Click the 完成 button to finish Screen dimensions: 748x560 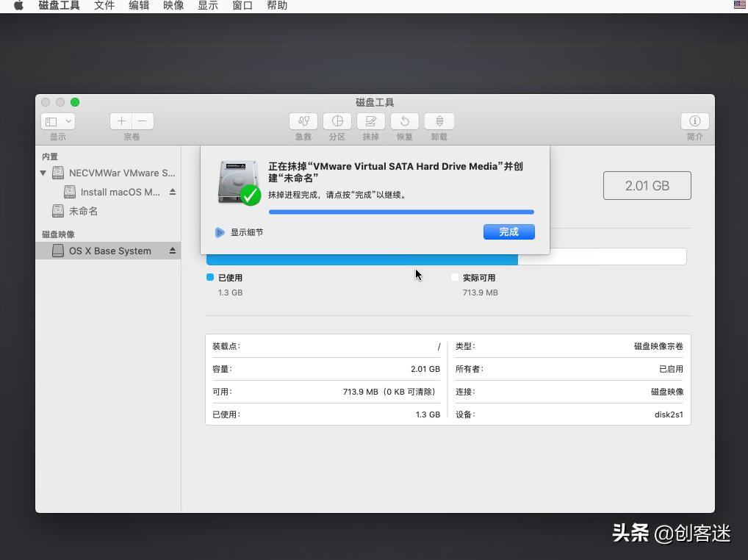coord(508,231)
